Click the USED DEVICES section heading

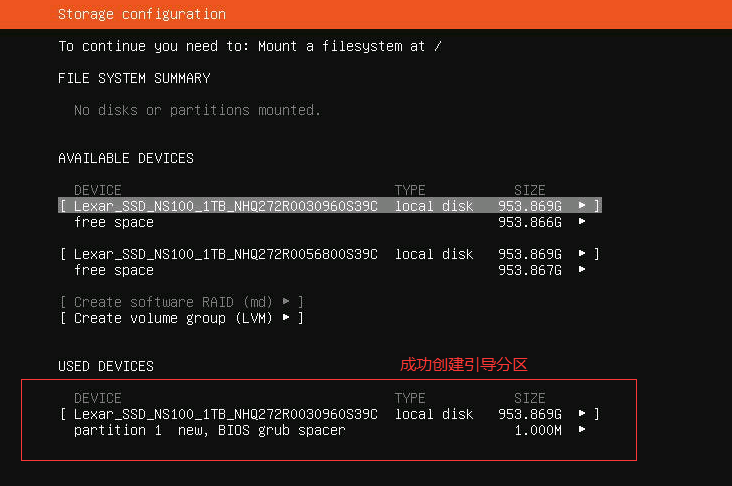106,366
